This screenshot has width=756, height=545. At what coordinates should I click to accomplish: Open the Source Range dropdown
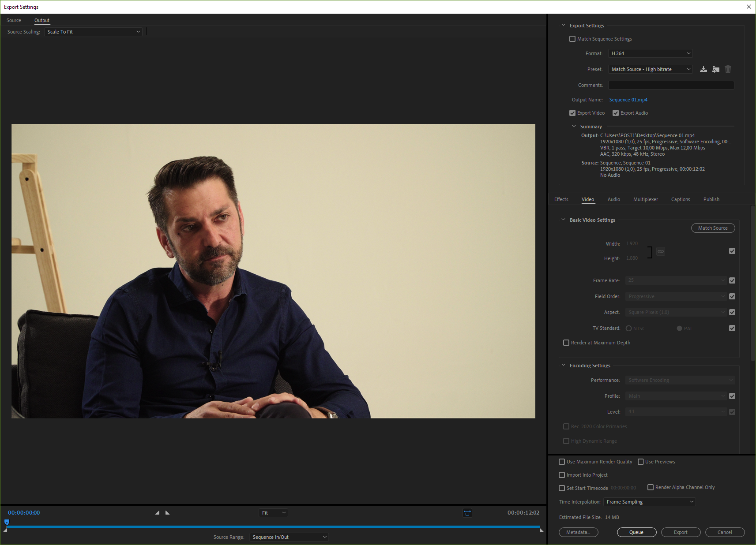(289, 537)
